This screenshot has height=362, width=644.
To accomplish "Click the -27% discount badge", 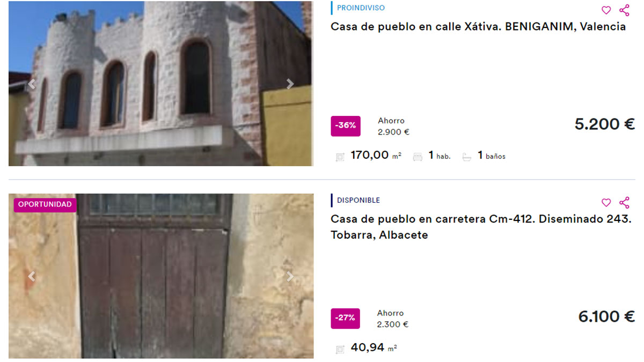I will coord(346,318).
